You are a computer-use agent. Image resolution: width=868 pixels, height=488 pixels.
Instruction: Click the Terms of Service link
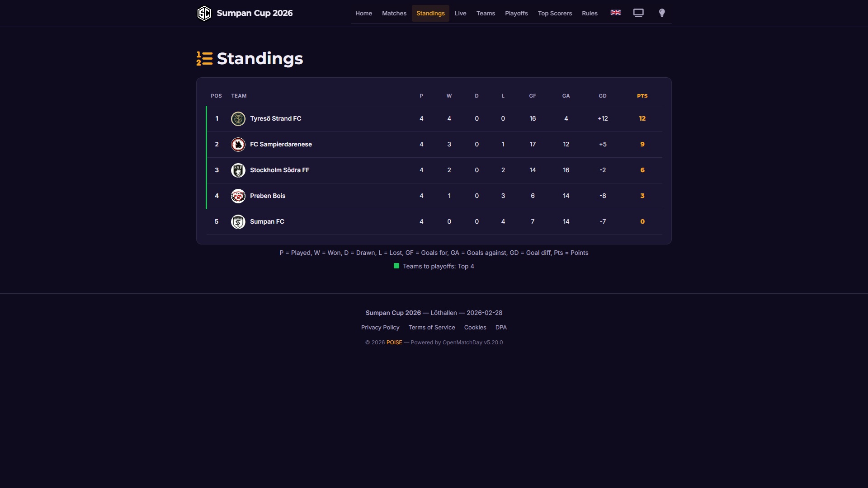pos(432,327)
